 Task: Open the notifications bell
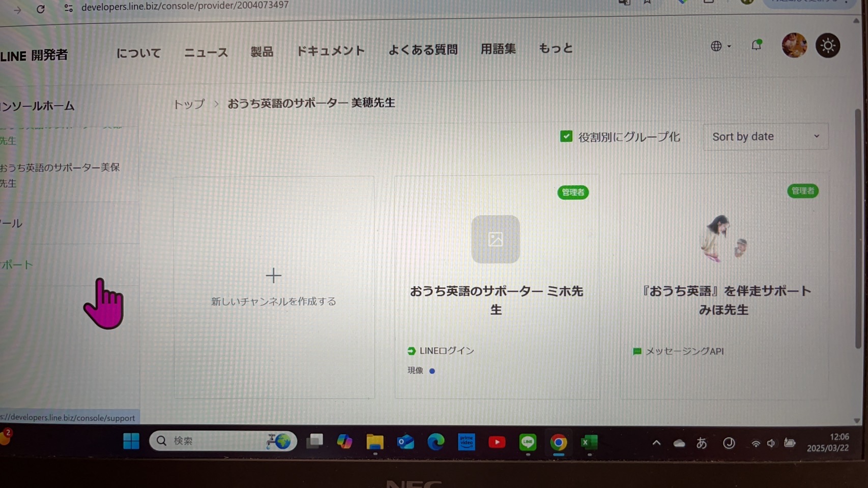(757, 45)
